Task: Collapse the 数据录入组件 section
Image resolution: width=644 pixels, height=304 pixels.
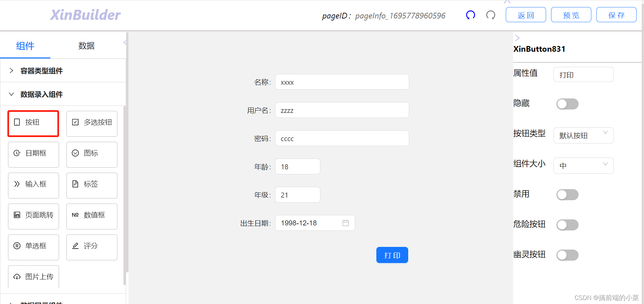Action: coord(63,94)
